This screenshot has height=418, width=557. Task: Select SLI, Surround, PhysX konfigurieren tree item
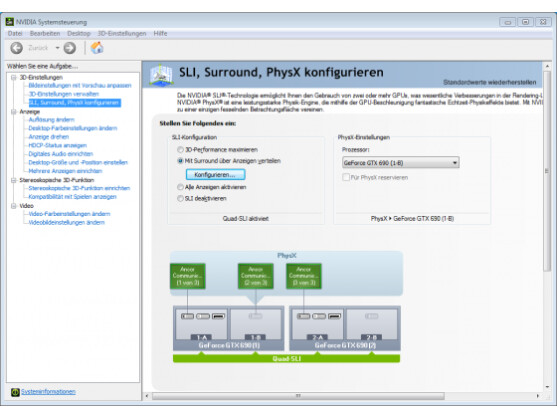tap(74, 103)
